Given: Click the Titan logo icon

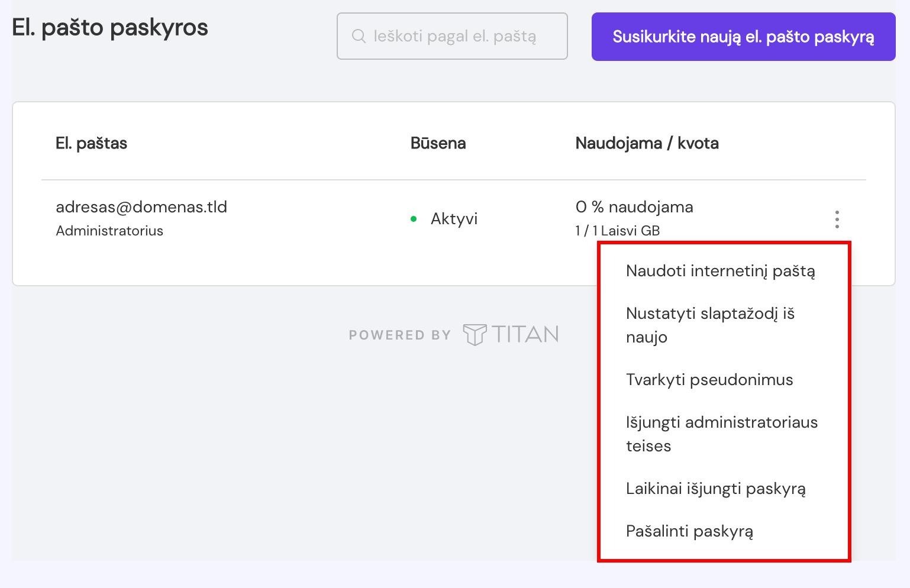Looking at the screenshot, I should [x=475, y=335].
